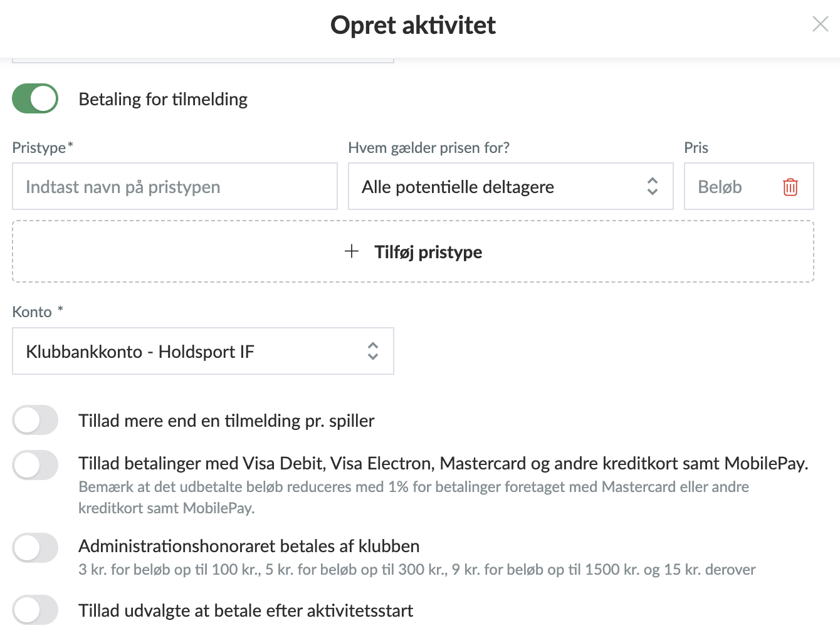Viewport: 840px width, 633px height.
Task: Click the 'Tillad mere end en tilmelding' label
Action: point(226,421)
